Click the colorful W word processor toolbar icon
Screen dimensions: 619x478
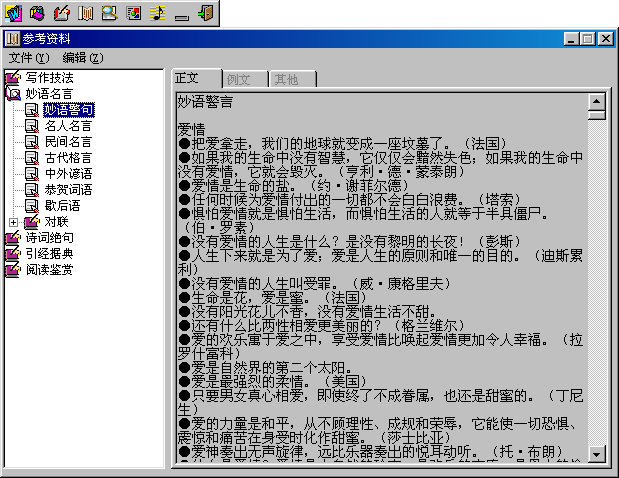click(13, 14)
